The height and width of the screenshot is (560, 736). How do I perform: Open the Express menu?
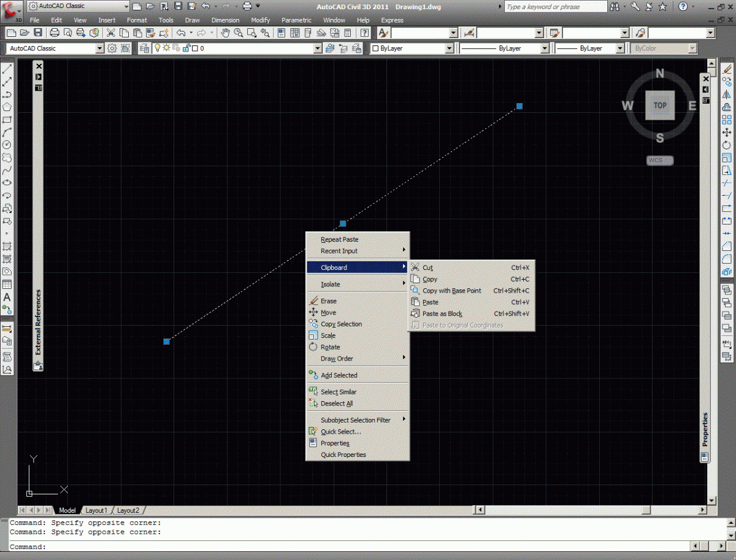pos(392,20)
